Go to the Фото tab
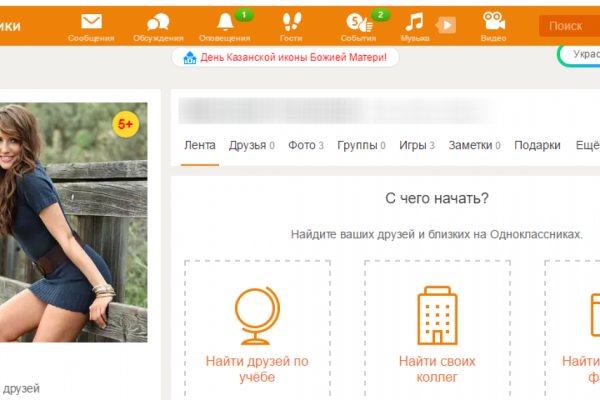 click(301, 145)
